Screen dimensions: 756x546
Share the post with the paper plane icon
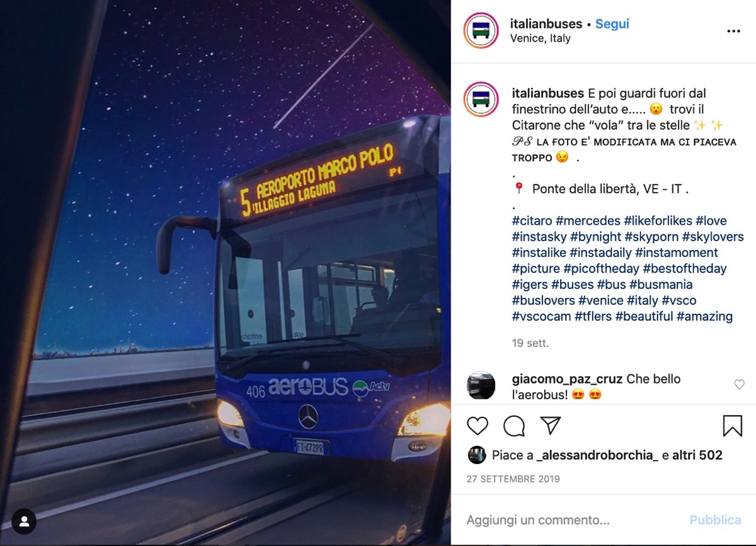click(551, 426)
